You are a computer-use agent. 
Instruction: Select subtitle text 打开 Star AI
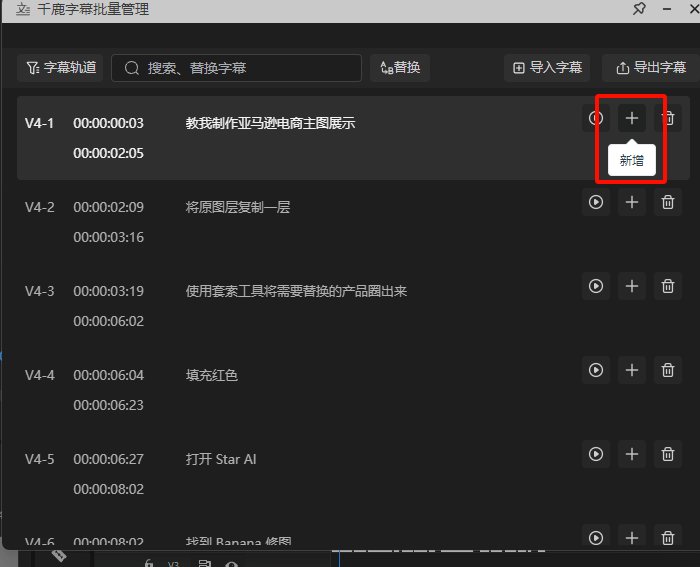tap(221, 459)
